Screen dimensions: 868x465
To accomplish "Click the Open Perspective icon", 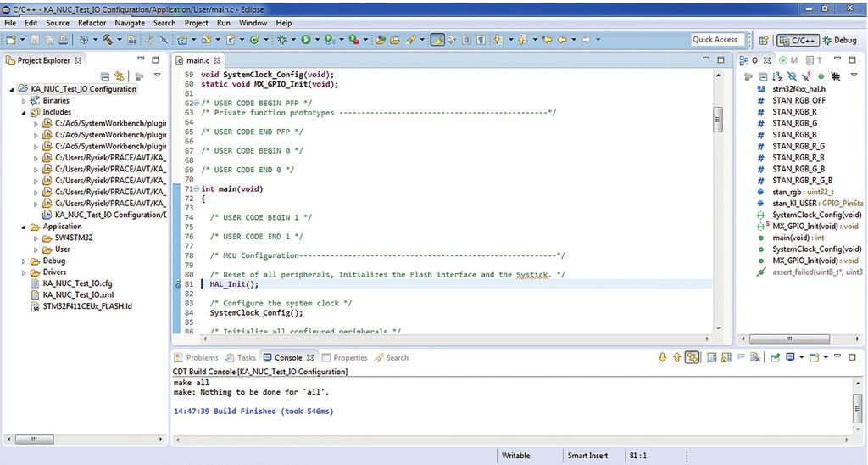I will coord(764,41).
